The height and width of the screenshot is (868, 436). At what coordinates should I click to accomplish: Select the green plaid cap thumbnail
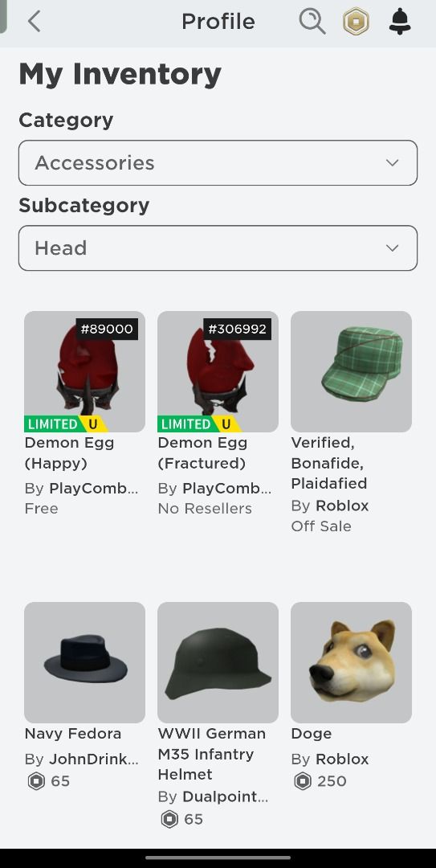(x=352, y=371)
